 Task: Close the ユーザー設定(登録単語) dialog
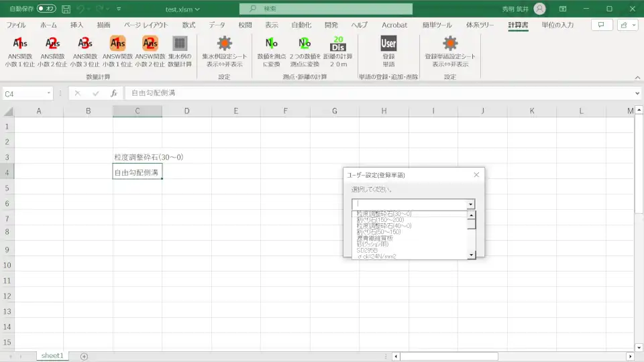476,175
